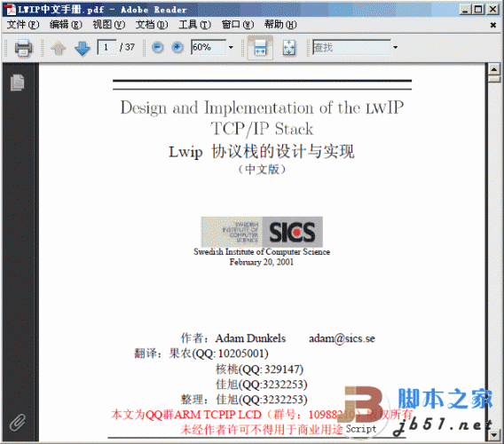Open the zoom percentage dropdown
This screenshot has width=504, height=444.
231,47
